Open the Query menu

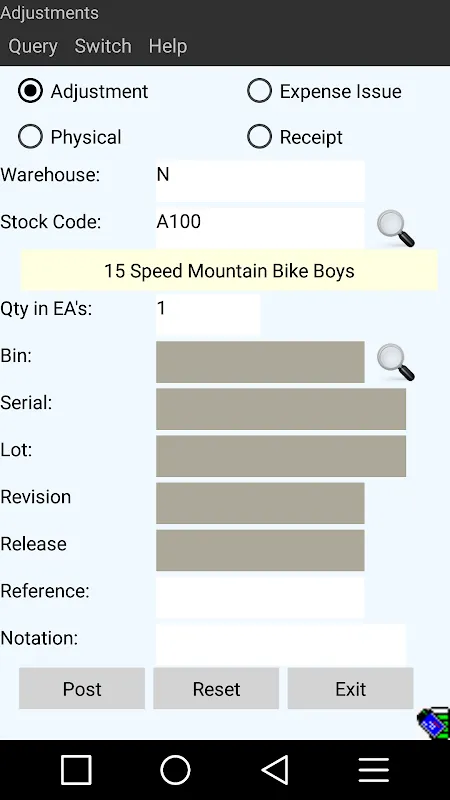click(33, 46)
